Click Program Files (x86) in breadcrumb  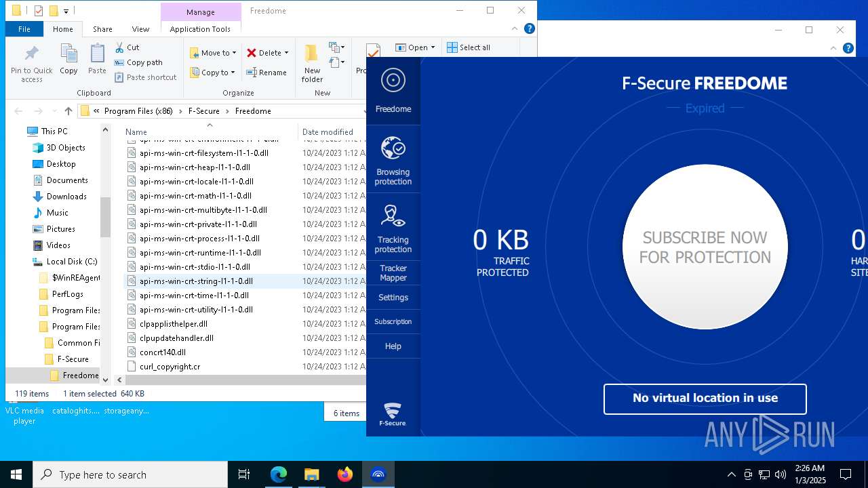point(138,111)
